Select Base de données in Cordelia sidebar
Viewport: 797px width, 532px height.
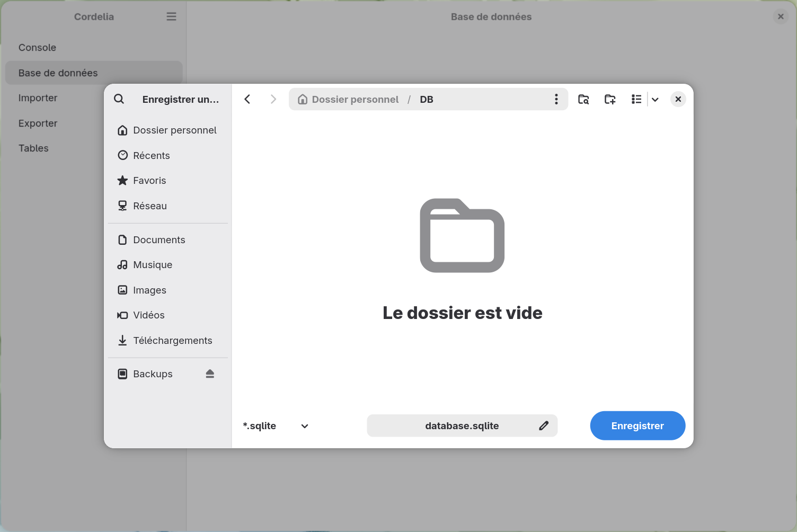[x=94, y=73]
